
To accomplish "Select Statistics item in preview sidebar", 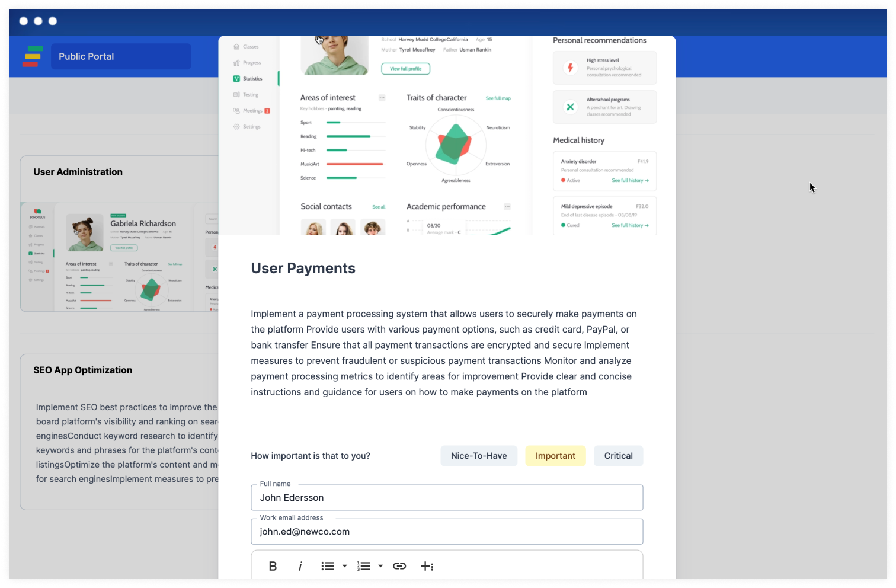I will (248, 79).
